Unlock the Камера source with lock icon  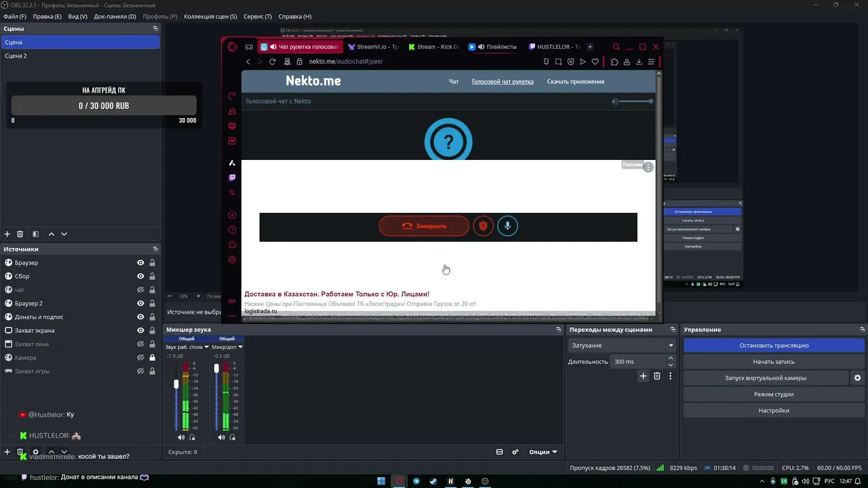[152, 358]
